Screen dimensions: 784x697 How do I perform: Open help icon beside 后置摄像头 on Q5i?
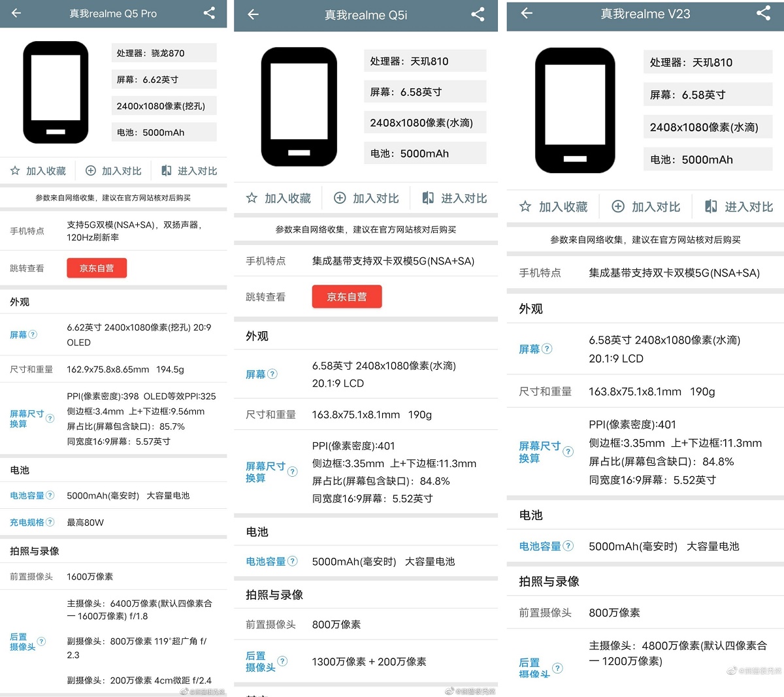282,661
